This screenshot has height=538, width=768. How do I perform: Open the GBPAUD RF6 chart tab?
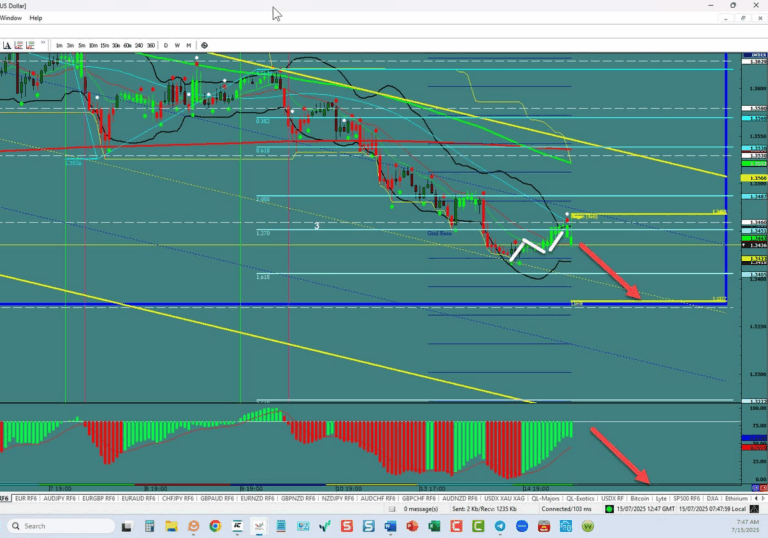(x=217, y=498)
